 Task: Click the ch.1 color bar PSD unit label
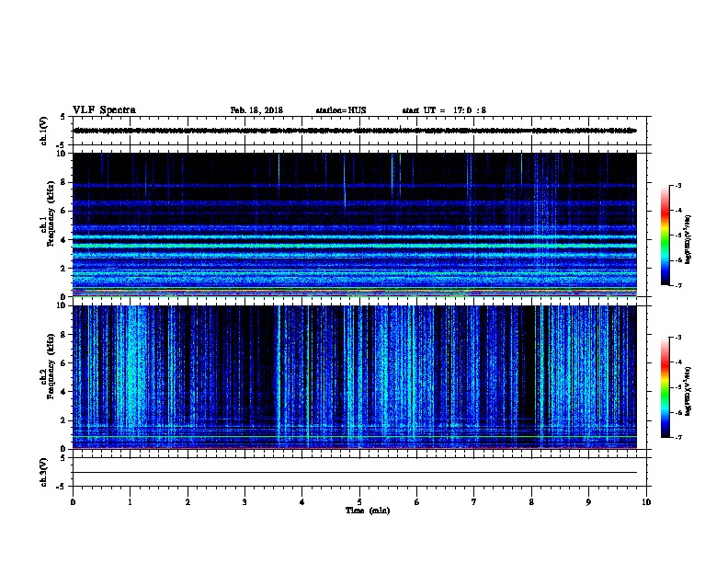click(x=688, y=240)
